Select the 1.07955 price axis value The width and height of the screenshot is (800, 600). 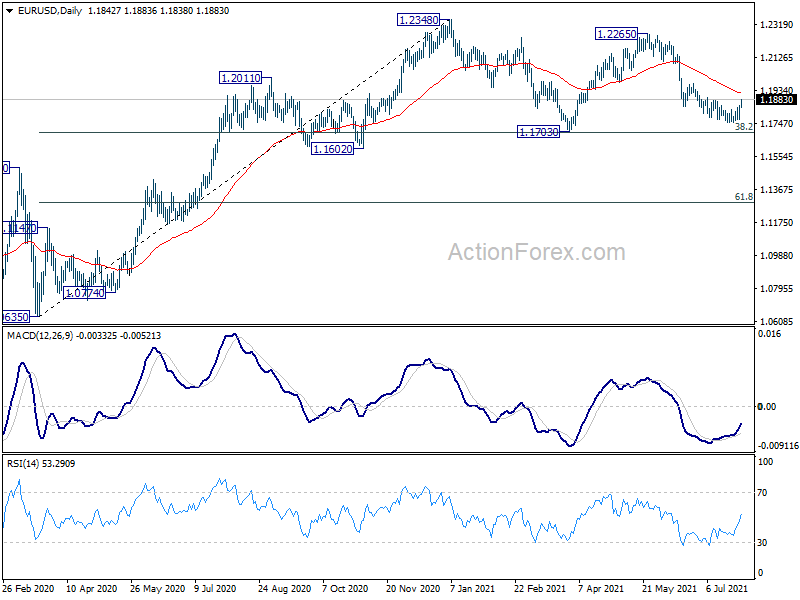click(x=777, y=289)
